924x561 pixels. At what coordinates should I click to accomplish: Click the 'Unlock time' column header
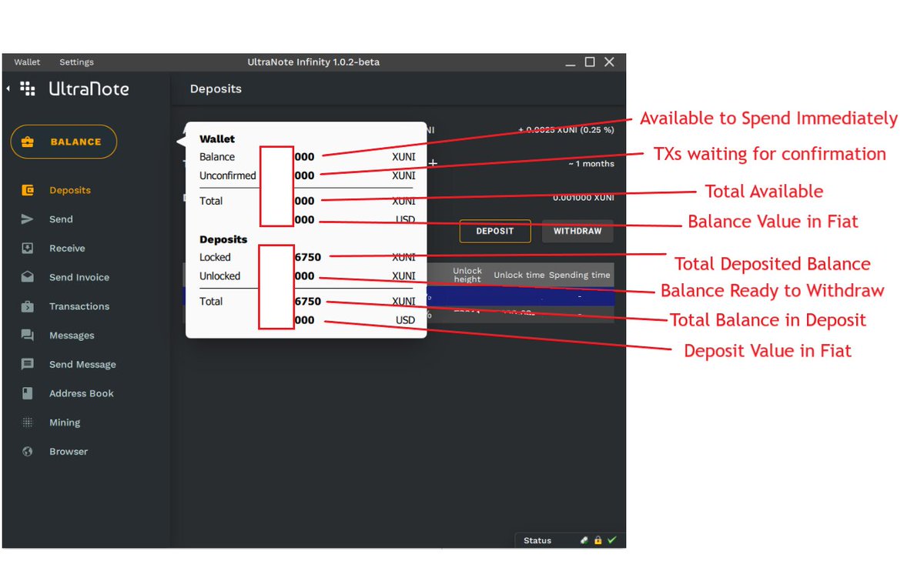pyautogui.click(x=518, y=275)
